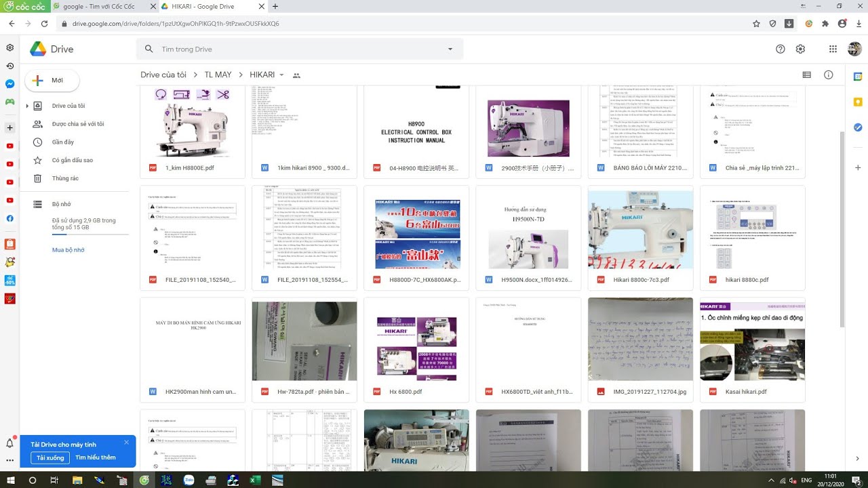Open Windows taskbar search
Viewport: 868px width, 488px height.
tap(33, 480)
